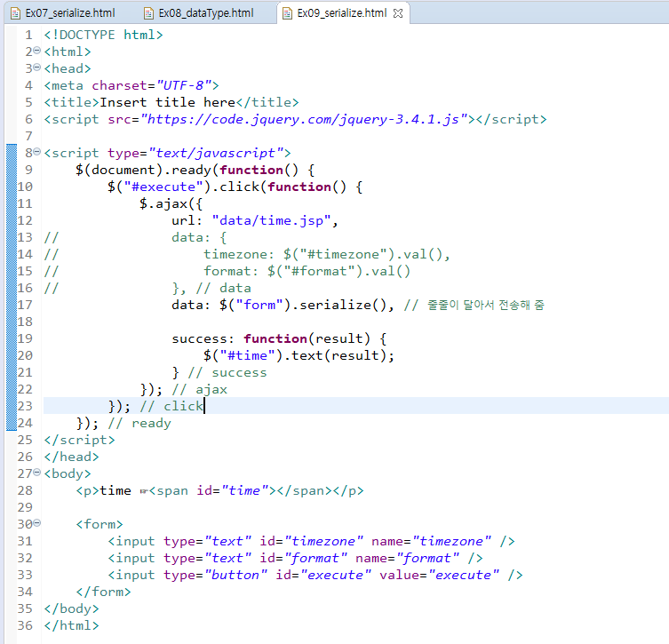This screenshot has height=644, width=669.
Task: Click $(document).ready on line 9
Action: pyautogui.click(x=143, y=170)
